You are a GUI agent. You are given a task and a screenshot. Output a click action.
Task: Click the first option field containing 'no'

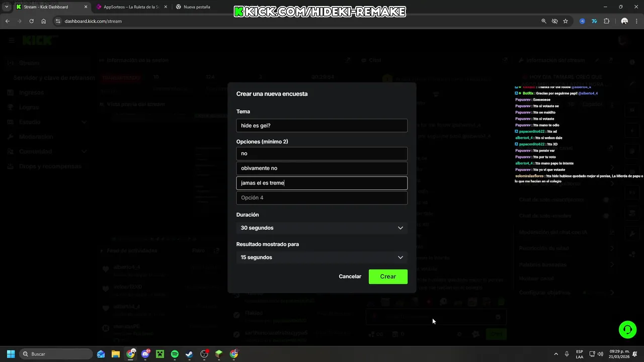(322, 153)
